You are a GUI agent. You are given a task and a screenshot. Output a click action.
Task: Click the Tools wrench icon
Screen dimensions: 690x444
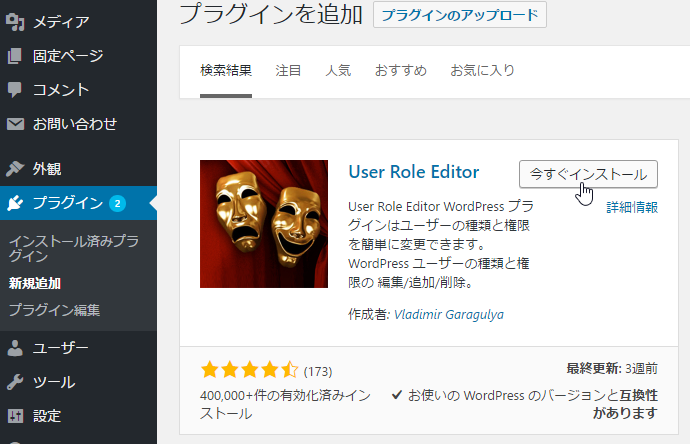[15, 382]
